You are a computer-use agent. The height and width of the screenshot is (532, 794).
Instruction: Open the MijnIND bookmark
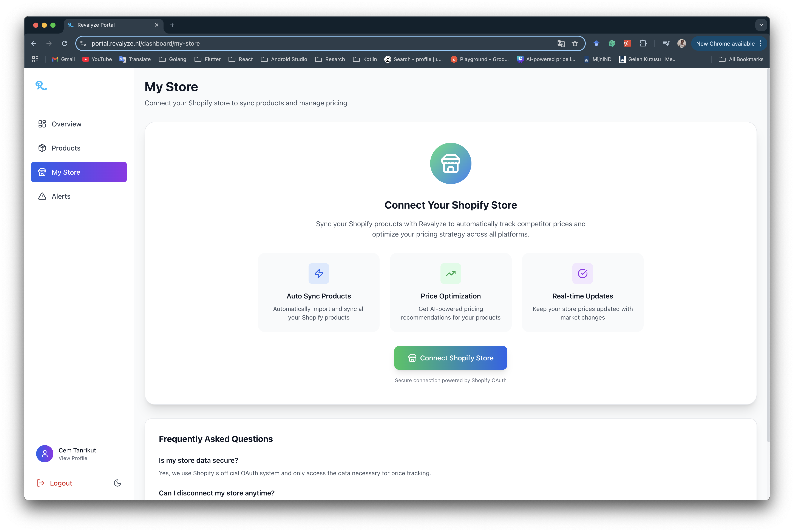click(x=598, y=59)
